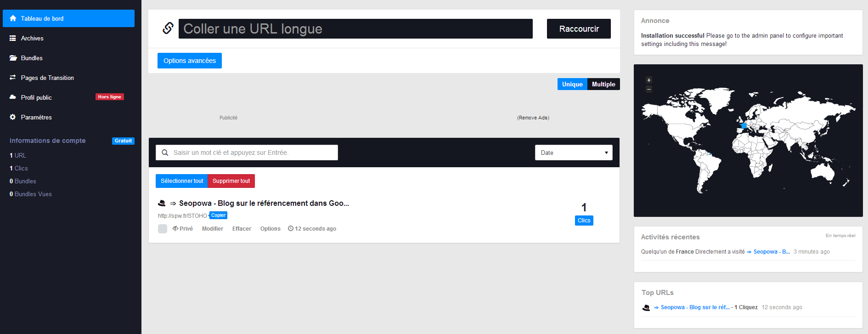Copy the spw.fr/STOHO short link

(218, 215)
